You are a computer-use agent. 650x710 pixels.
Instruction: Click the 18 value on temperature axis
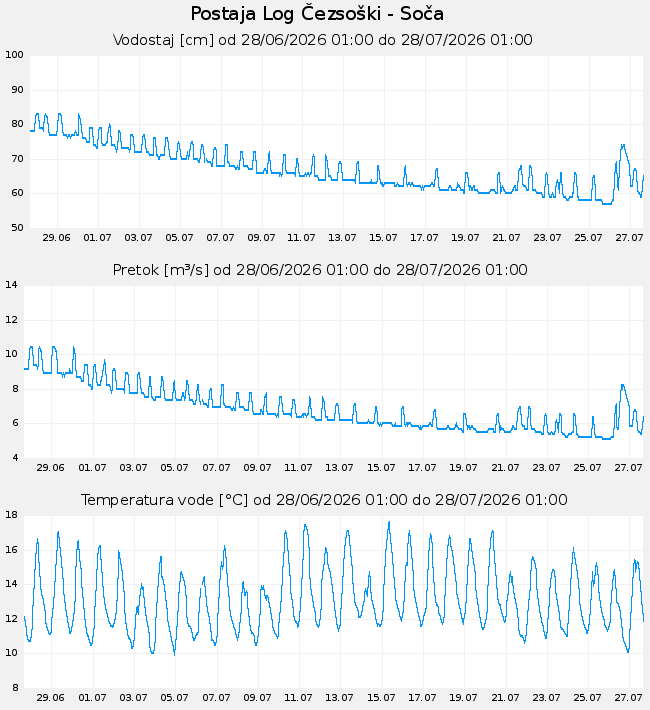point(11,515)
